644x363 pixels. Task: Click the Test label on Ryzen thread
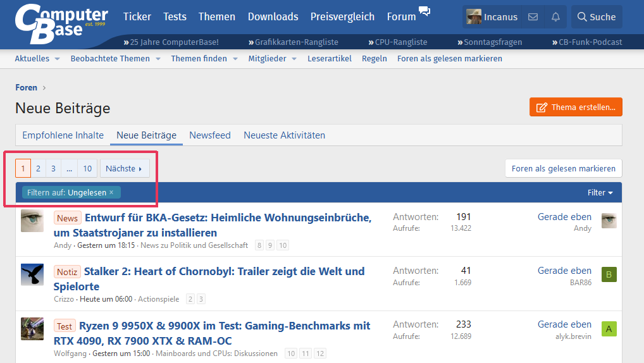point(65,326)
